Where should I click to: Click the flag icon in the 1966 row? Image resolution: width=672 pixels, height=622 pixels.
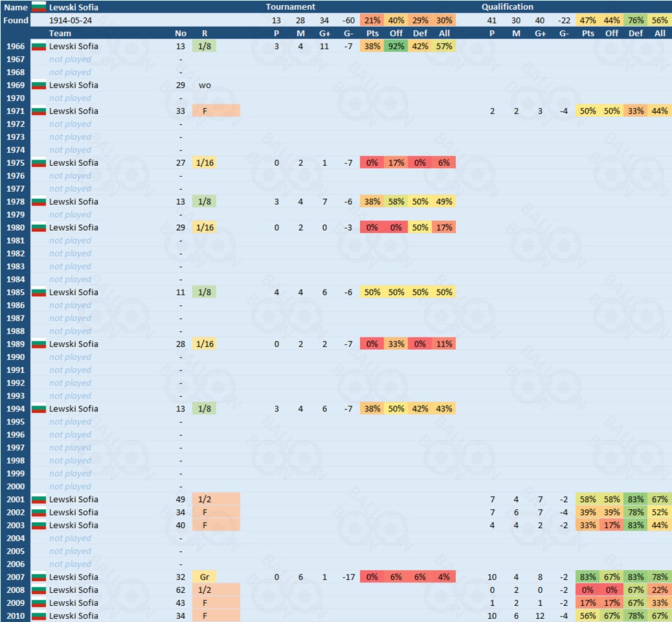[39, 46]
